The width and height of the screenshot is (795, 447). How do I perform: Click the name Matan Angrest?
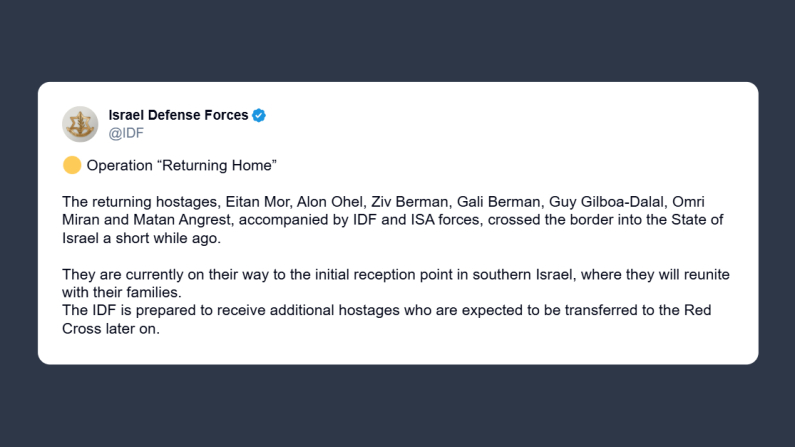[174, 219]
